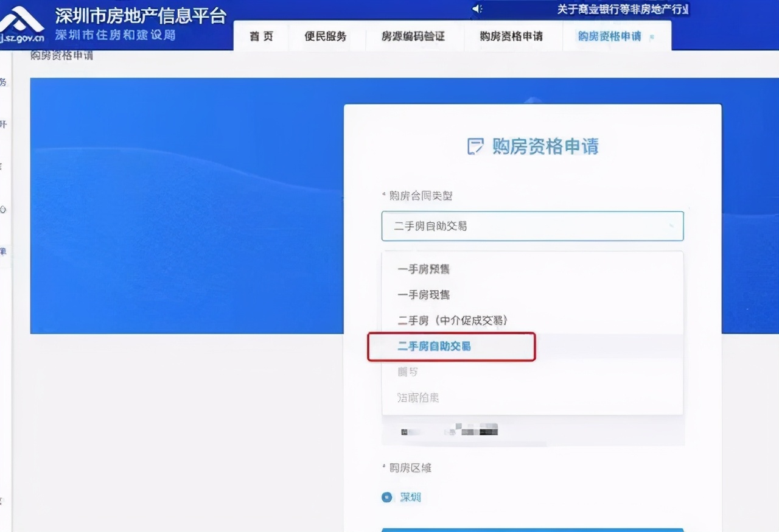The width and height of the screenshot is (779, 532).
Task: Click the 购房合同类型 field label
Action: click(421, 196)
